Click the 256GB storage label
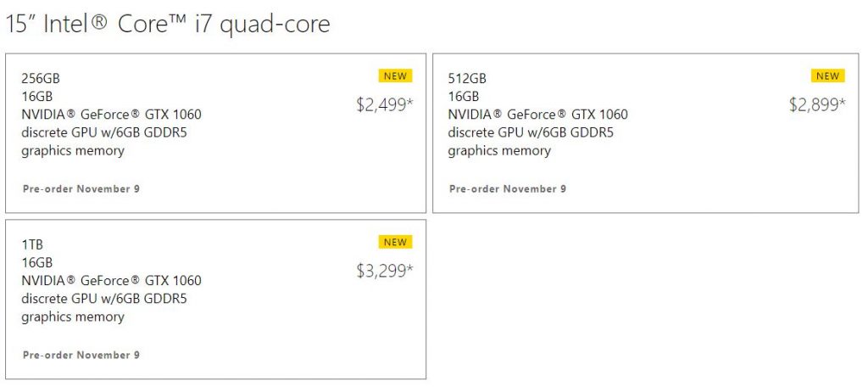This screenshot has height=387, width=868. [41, 79]
